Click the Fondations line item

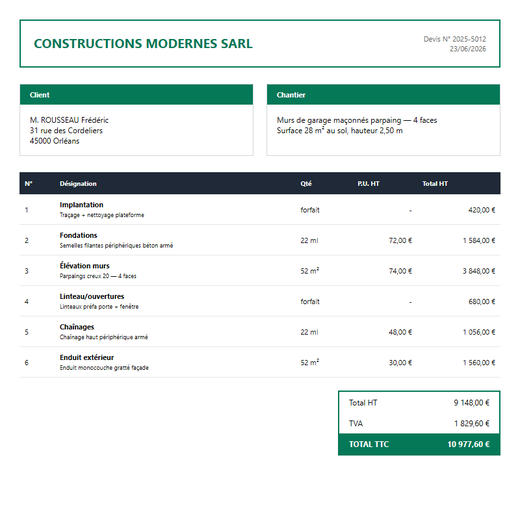pos(260,240)
